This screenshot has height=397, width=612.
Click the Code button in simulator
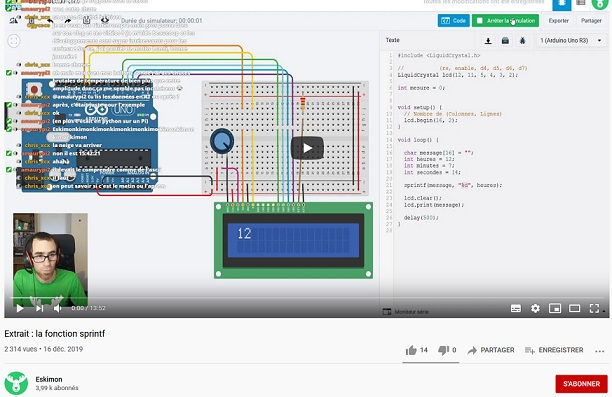coord(454,21)
